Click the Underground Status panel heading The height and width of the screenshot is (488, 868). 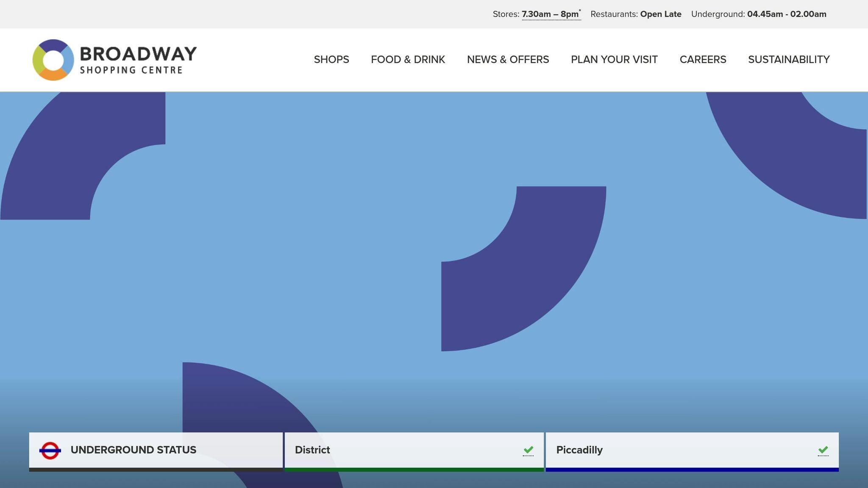[133, 450]
